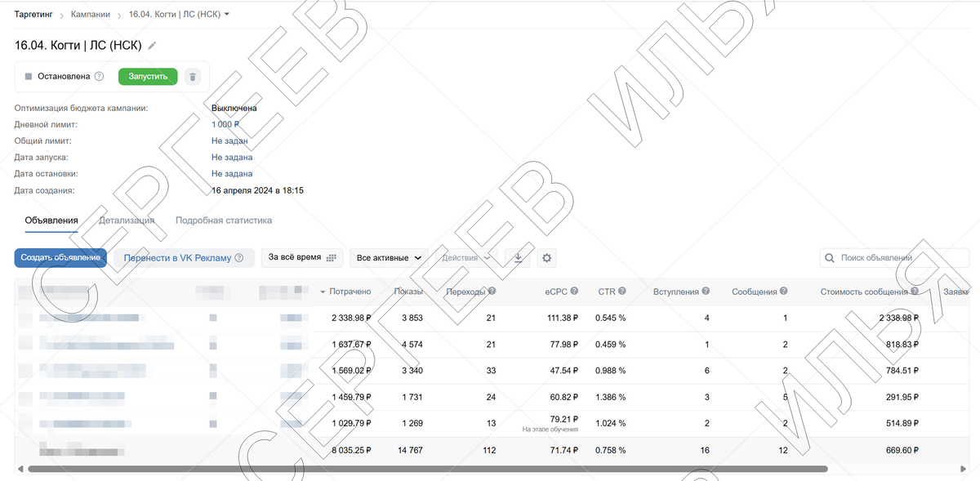Open Таргетинг breadcrumb link
Viewport: 980px width, 481px height.
point(34,15)
